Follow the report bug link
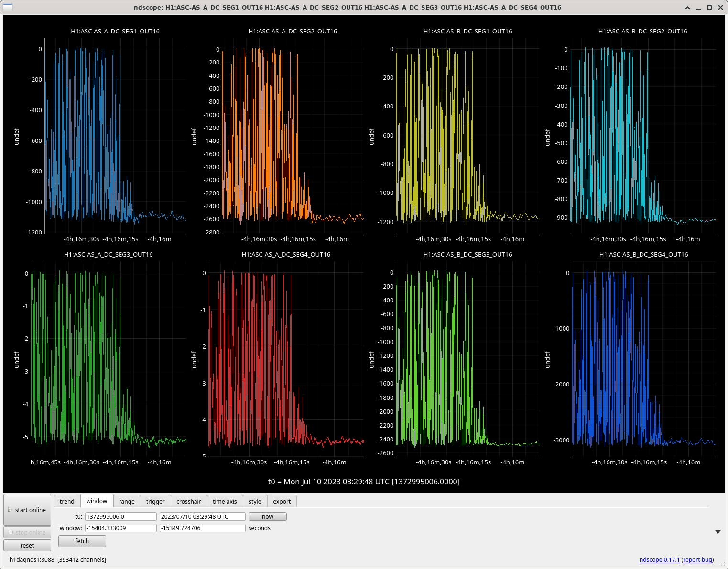The width and height of the screenshot is (728, 569). pos(697,559)
